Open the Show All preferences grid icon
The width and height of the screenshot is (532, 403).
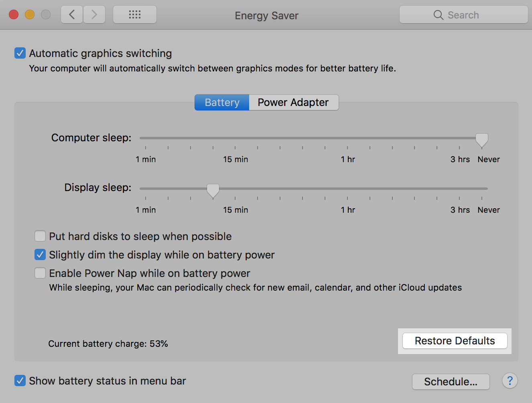tap(134, 14)
